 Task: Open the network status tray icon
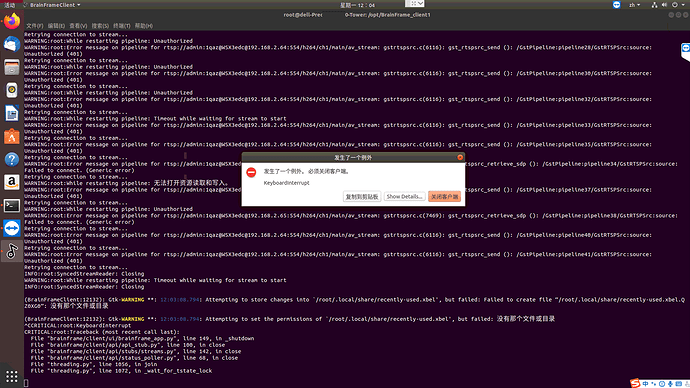654,5
